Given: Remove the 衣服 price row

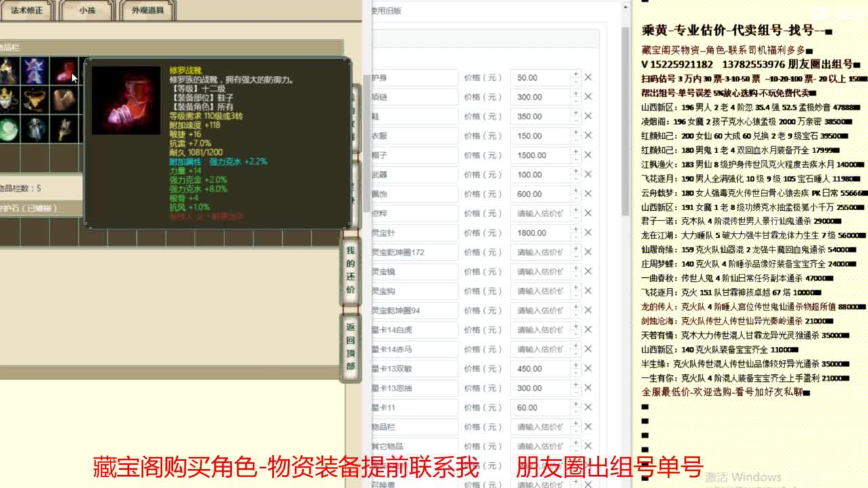Looking at the screenshot, I should [588, 136].
